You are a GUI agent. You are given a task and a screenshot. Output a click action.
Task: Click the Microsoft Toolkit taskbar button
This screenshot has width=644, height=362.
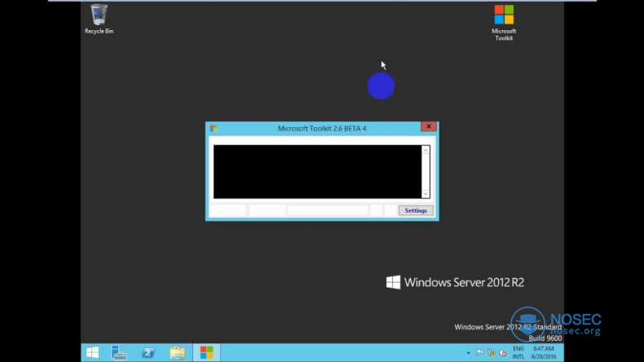(206, 352)
